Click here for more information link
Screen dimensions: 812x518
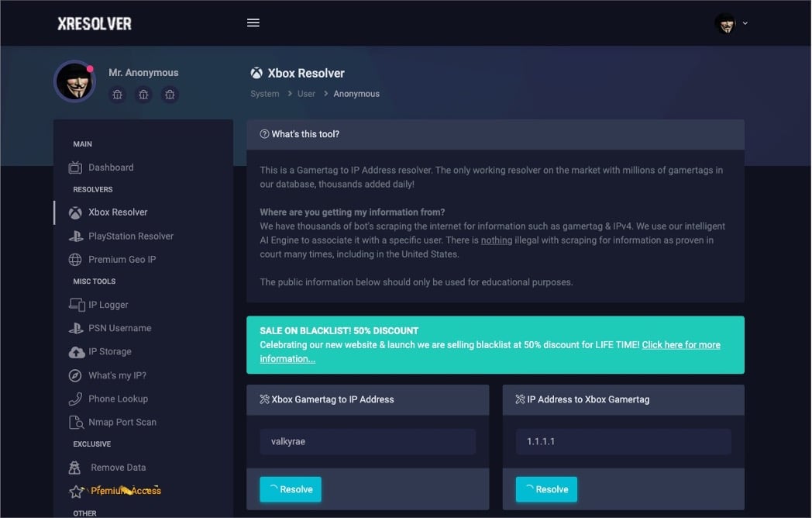click(681, 345)
